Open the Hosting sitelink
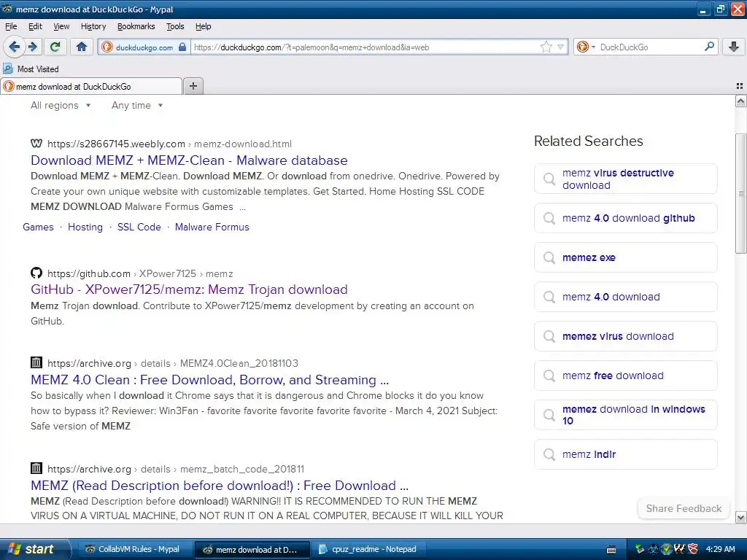The width and height of the screenshot is (747, 560). [x=85, y=227]
